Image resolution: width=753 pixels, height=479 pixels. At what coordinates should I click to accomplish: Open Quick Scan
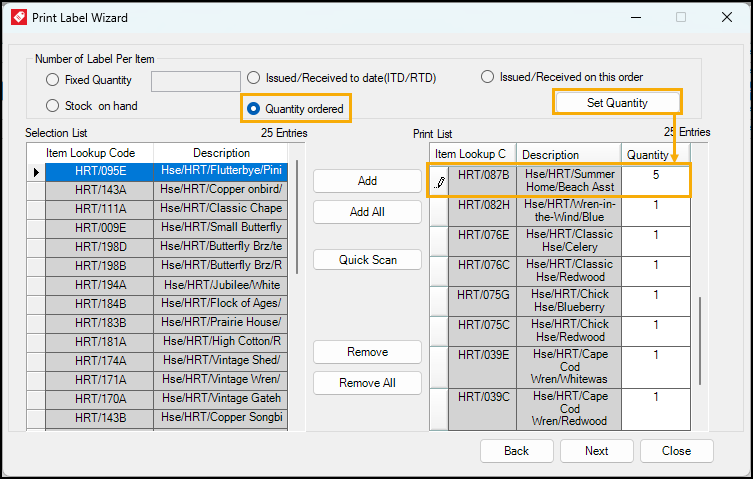point(367,260)
